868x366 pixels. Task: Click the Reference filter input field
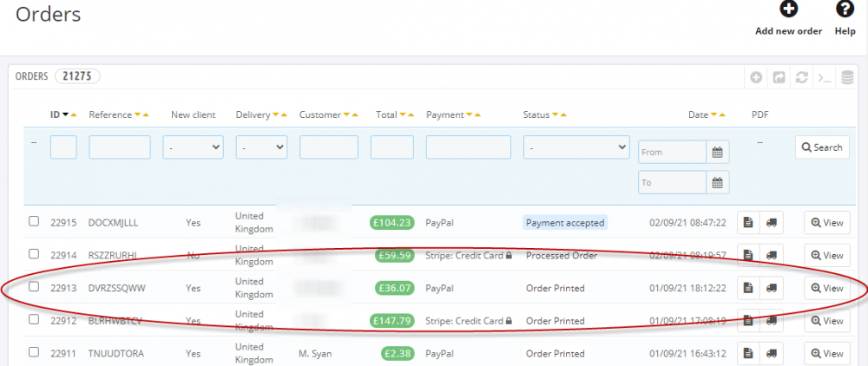120,147
